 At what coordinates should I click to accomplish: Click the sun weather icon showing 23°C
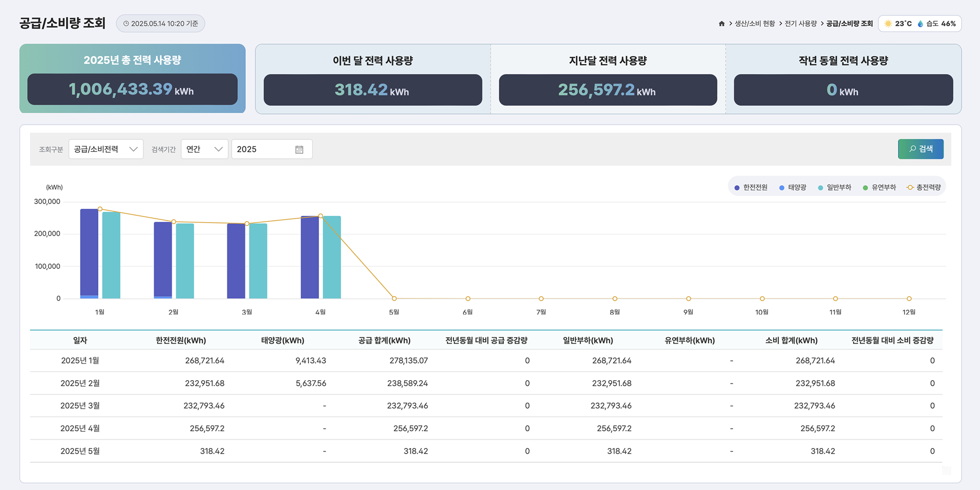888,23
